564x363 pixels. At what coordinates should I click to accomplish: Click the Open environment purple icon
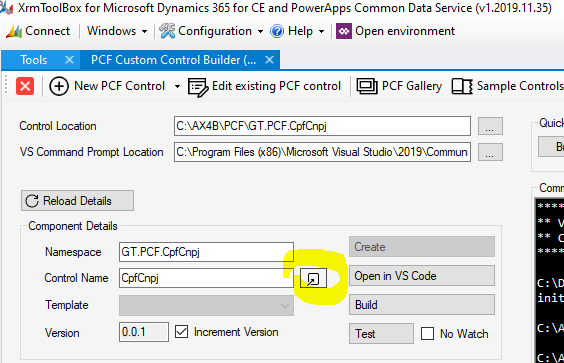click(344, 31)
